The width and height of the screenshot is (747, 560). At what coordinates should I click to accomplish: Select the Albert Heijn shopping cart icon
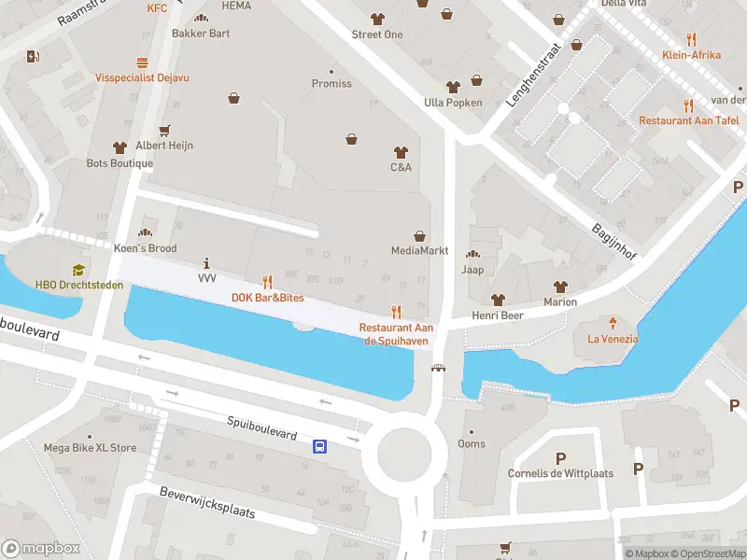click(x=165, y=130)
